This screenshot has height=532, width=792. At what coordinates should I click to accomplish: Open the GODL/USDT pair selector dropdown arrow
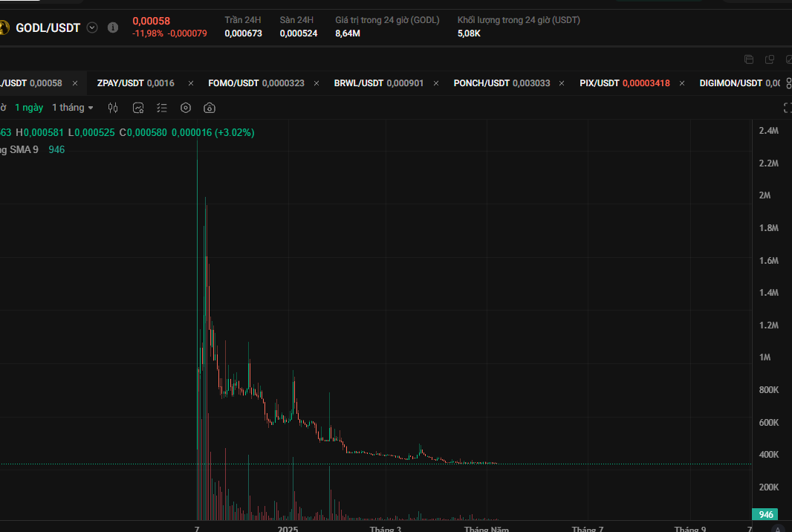pos(92,27)
